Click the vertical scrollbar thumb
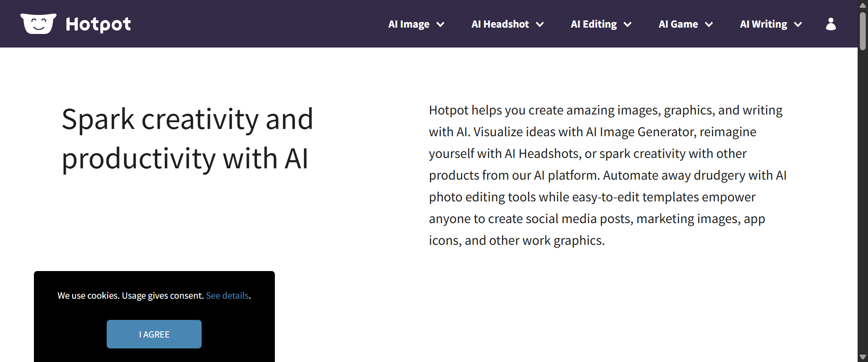The width and height of the screenshot is (868, 362). click(x=863, y=30)
